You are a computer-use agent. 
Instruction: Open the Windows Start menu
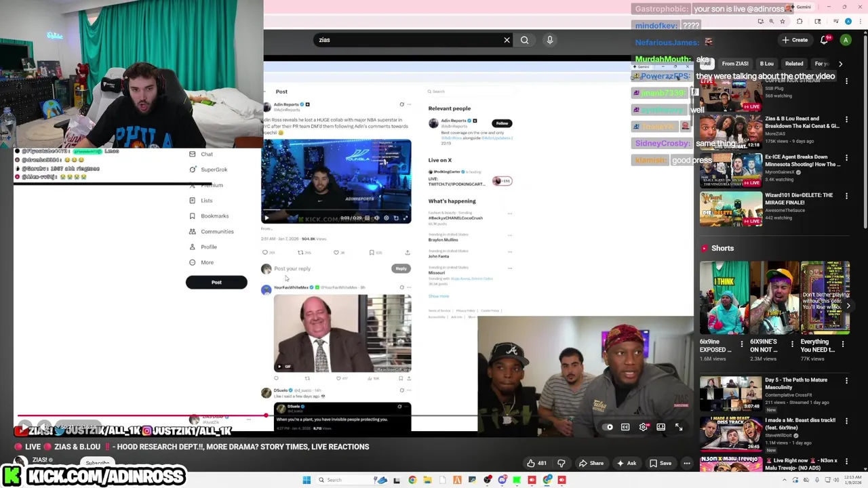(307, 480)
